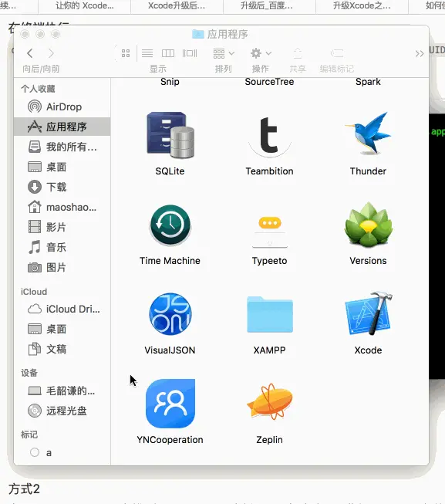Select 应用程序 in the sidebar
The image size is (445, 504).
pyautogui.click(x=62, y=127)
